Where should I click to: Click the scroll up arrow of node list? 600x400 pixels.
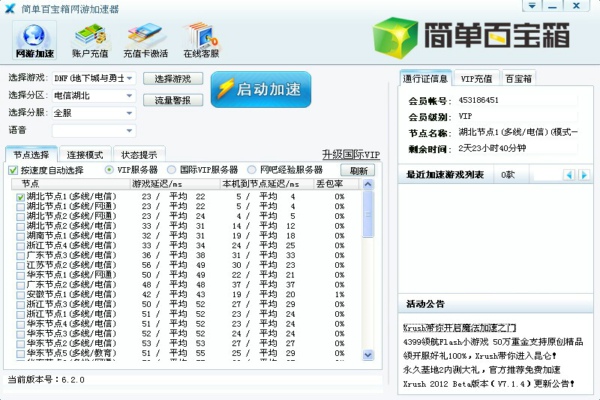[x=368, y=184]
